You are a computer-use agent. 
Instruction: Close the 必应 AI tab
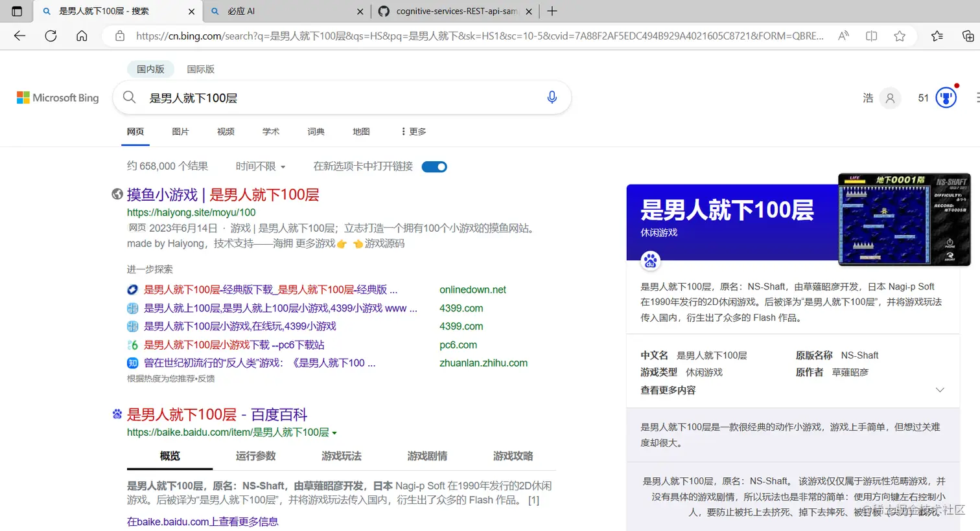360,12
